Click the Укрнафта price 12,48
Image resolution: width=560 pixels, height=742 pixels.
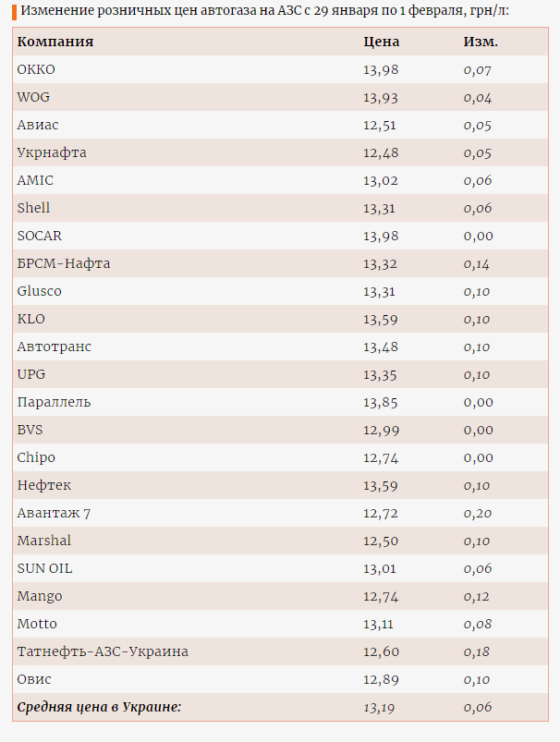(x=381, y=152)
